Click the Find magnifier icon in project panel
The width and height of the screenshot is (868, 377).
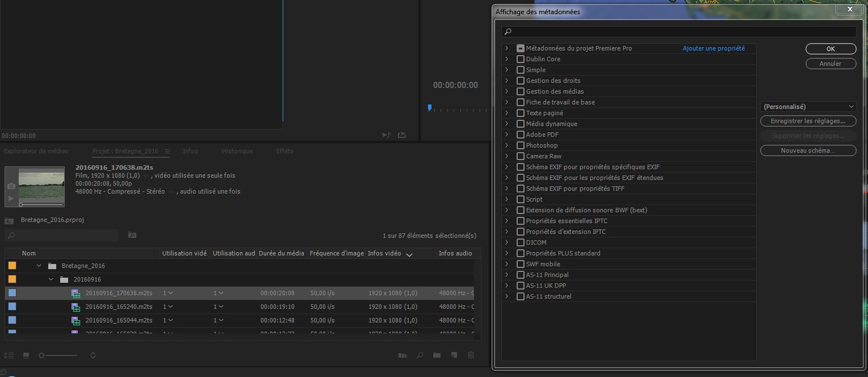pos(420,355)
